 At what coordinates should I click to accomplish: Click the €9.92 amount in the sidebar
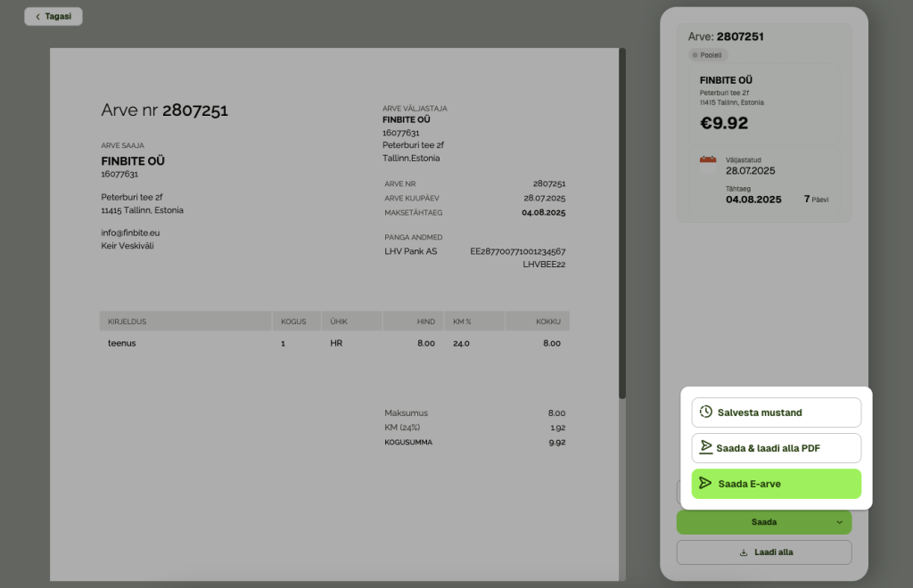724,123
